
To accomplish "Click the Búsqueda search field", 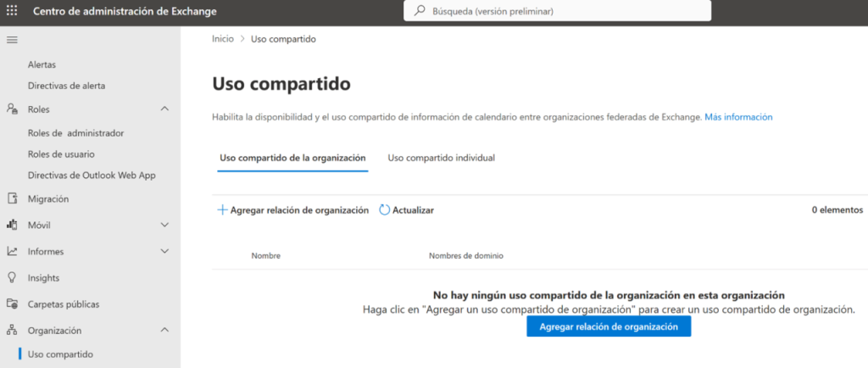I will coord(558,11).
